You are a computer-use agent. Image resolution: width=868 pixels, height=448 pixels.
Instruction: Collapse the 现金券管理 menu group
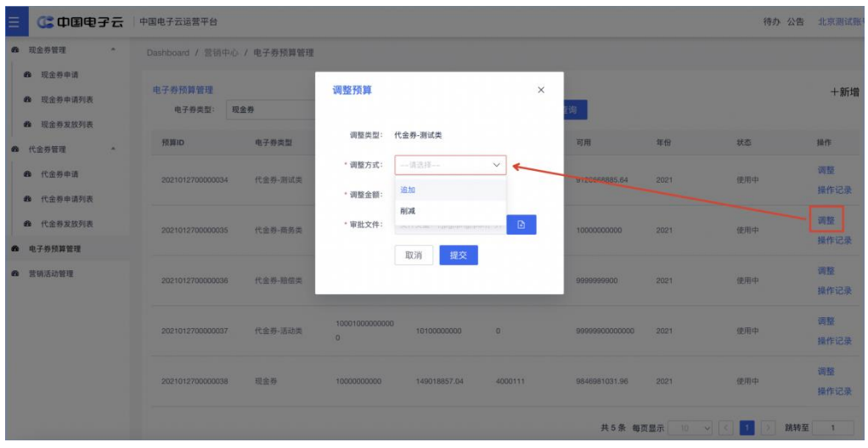(x=113, y=50)
